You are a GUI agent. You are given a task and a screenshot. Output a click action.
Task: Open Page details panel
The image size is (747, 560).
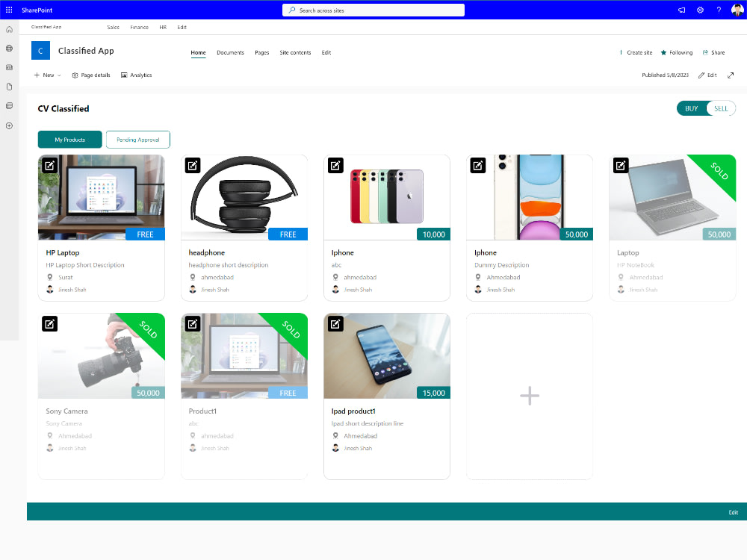click(91, 75)
